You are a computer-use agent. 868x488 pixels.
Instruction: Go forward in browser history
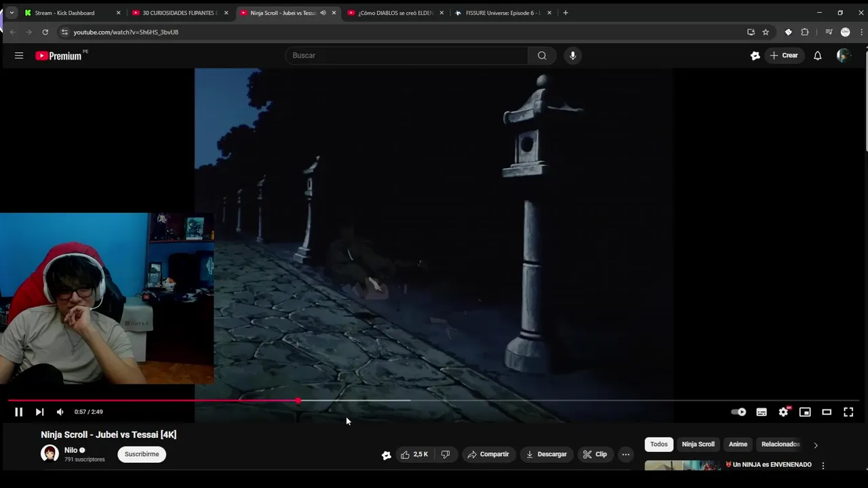[28, 32]
